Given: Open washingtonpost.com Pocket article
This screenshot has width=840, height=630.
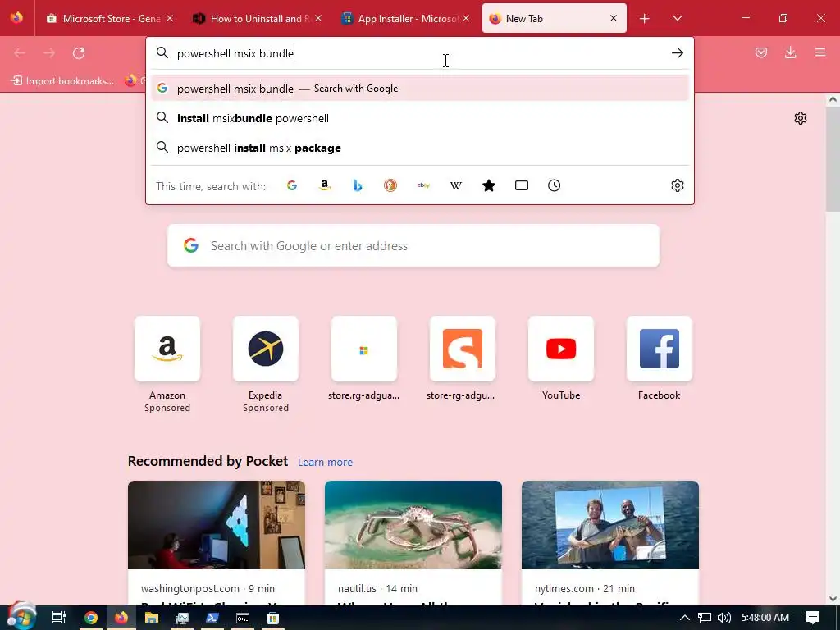Looking at the screenshot, I should coord(217,543).
